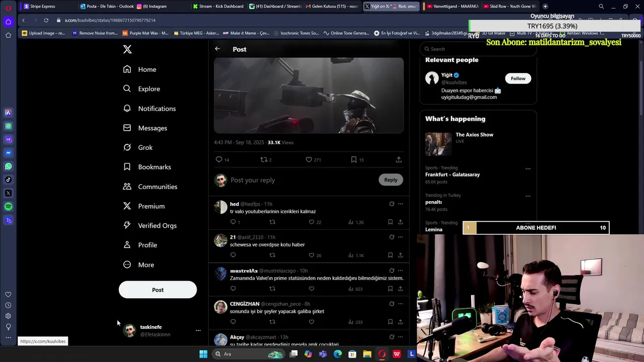Image resolution: width=644 pixels, height=362 pixels.
Task: Click repost icon showing 2 reposts
Action: pos(266,159)
